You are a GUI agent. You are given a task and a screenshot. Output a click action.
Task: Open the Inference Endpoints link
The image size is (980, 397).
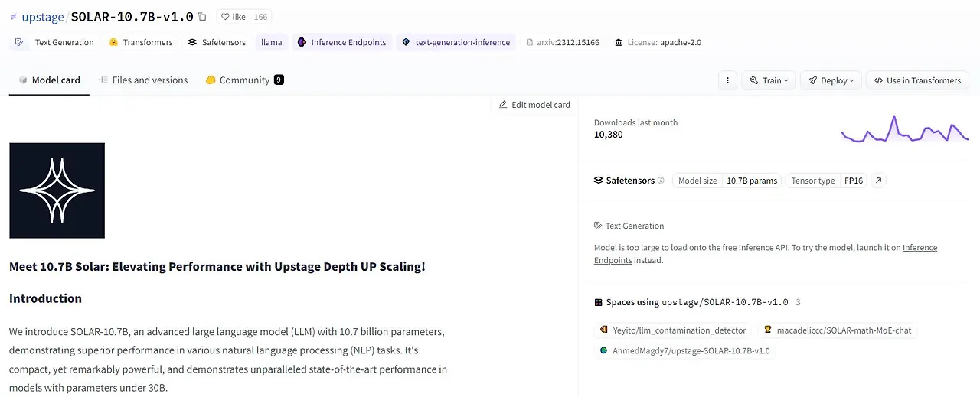click(920, 248)
